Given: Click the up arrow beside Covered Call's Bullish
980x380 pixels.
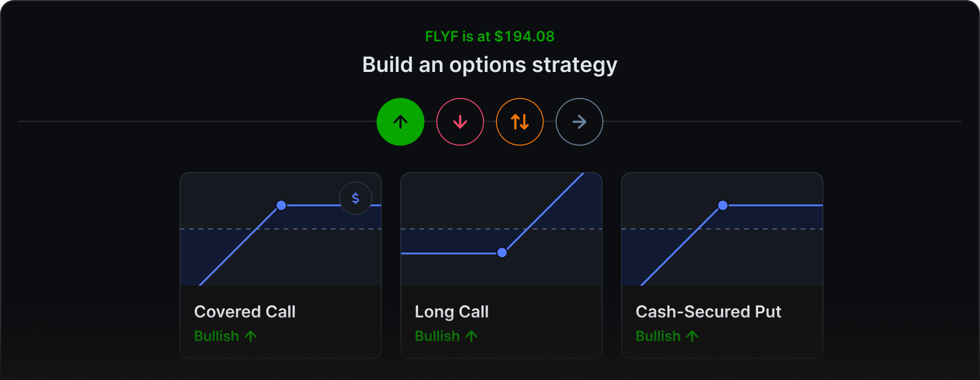Looking at the screenshot, I should coord(251,336).
